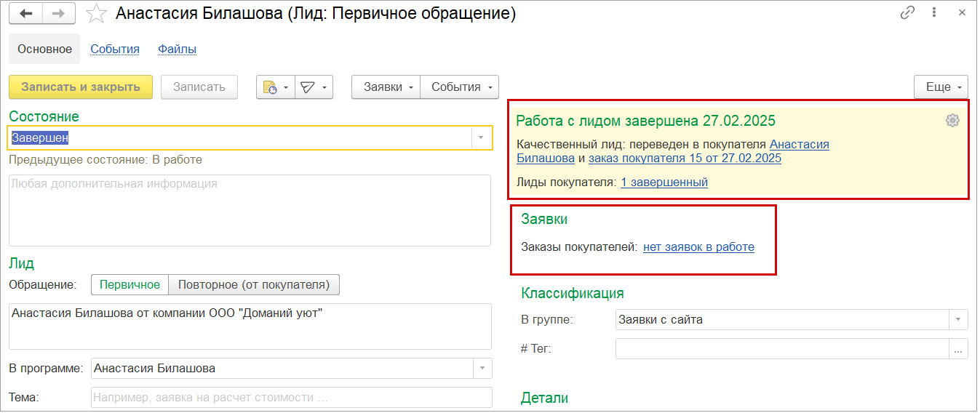Click into the Тема input field
This screenshot has width=980, height=413.
(291, 398)
